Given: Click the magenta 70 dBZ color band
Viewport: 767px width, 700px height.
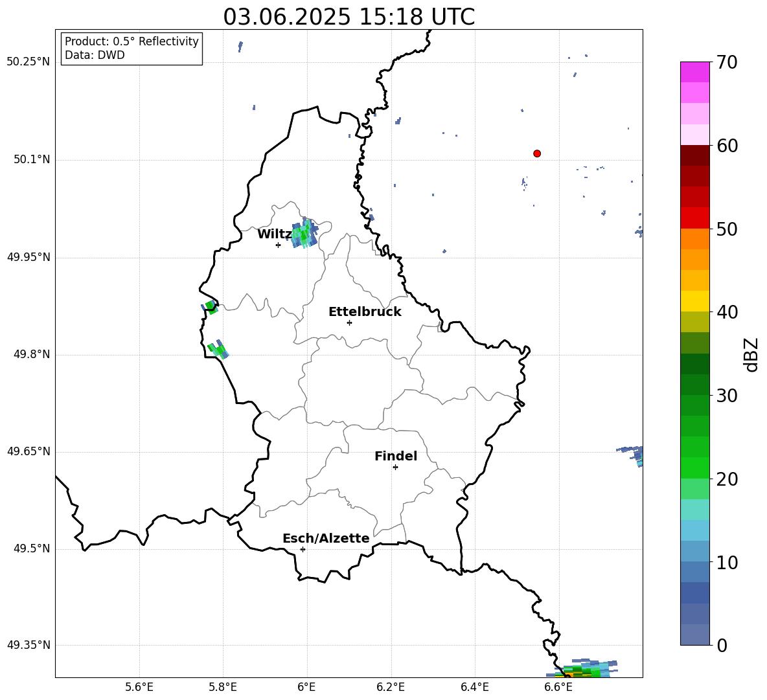Looking at the screenshot, I should click(694, 72).
